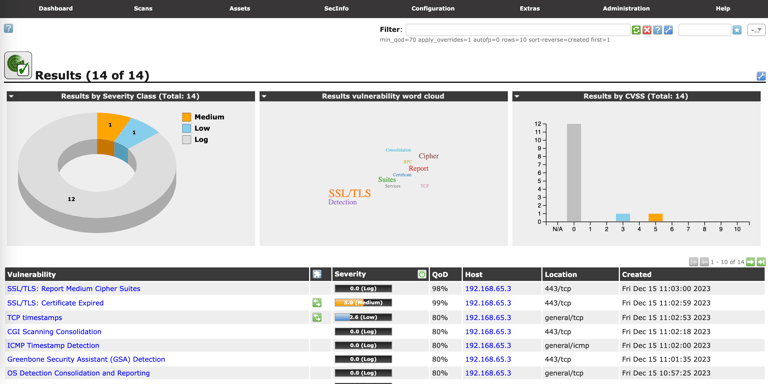768x384 pixels.
Task: Open the help icon below Dashboard menu
Action: point(8,28)
